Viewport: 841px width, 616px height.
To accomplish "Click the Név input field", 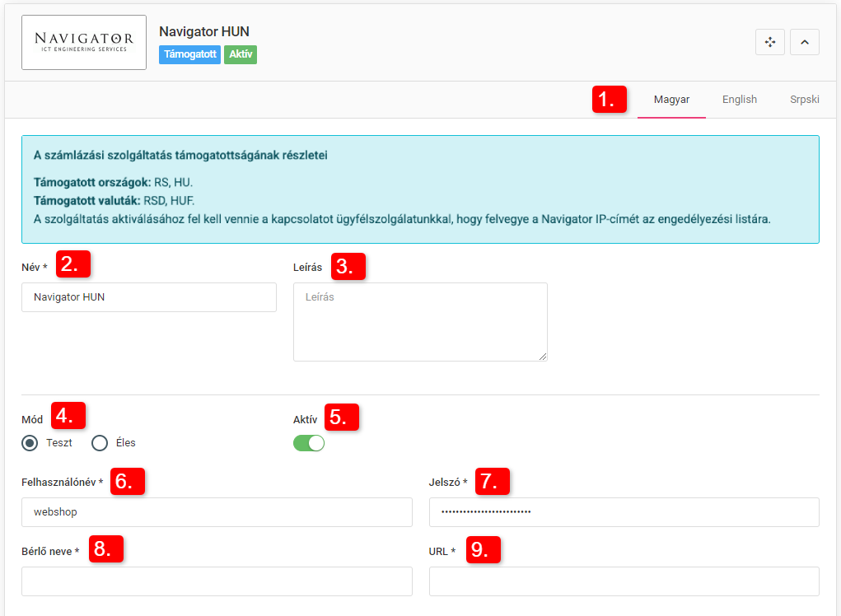I will pyautogui.click(x=148, y=297).
